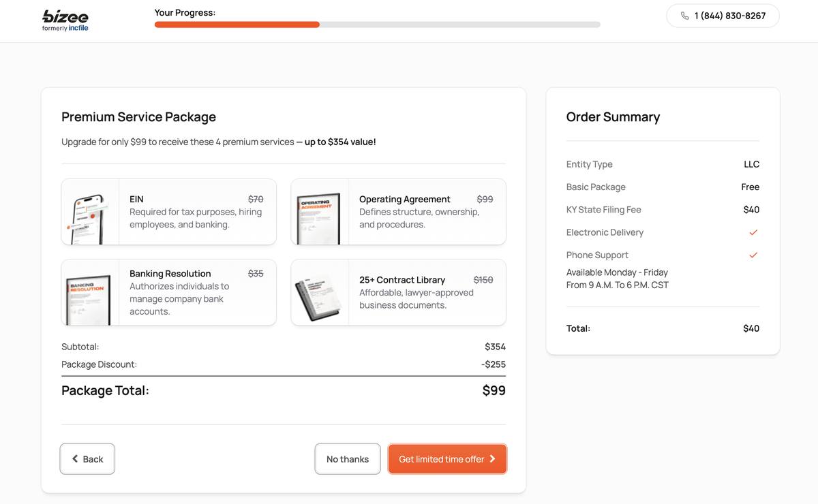Click the EIN description about tax purposes
The image size is (818, 504).
pyautogui.click(x=196, y=218)
